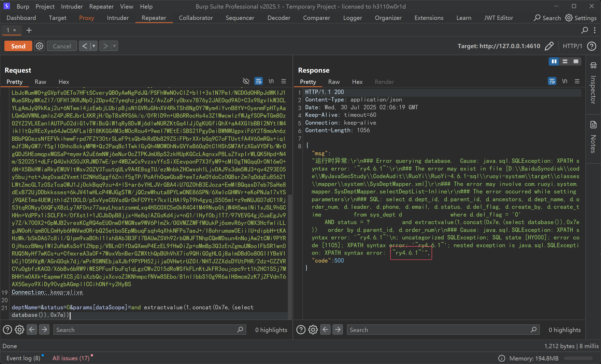
Task: Open the Inspector side panel
Action: pyautogui.click(x=593, y=83)
